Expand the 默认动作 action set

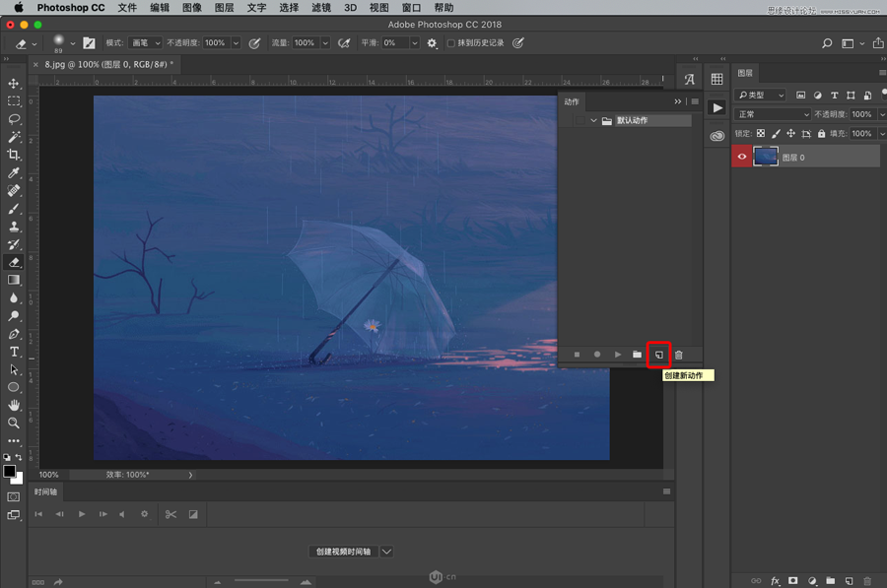[x=593, y=121]
